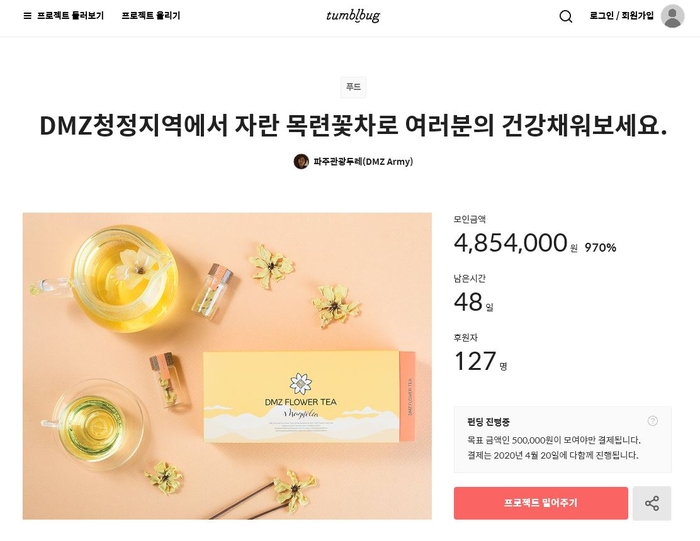
Task: Open 프로젝트 둘러보기 menu
Action: point(70,16)
